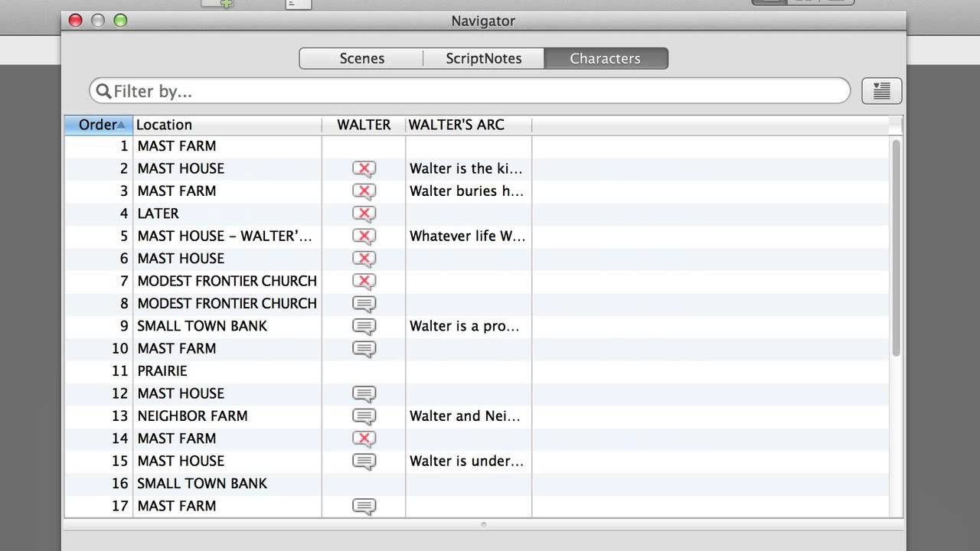Select MAST HOUSE in row 12
The height and width of the screenshot is (551, 980).
coord(181,393)
